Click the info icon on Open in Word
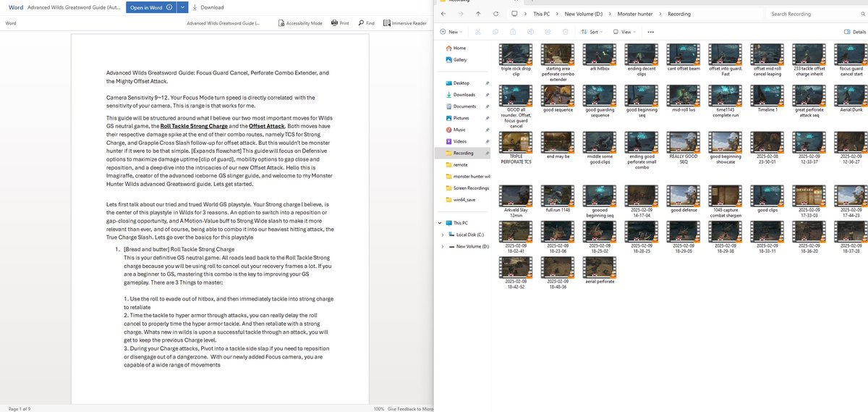The image size is (868, 412). pyautogui.click(x=169, y=7)
